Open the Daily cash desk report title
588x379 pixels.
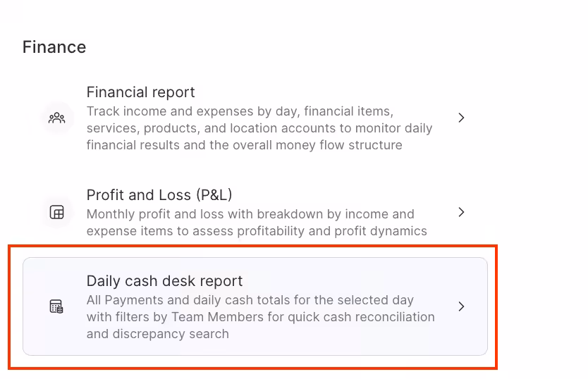point(164,280)
